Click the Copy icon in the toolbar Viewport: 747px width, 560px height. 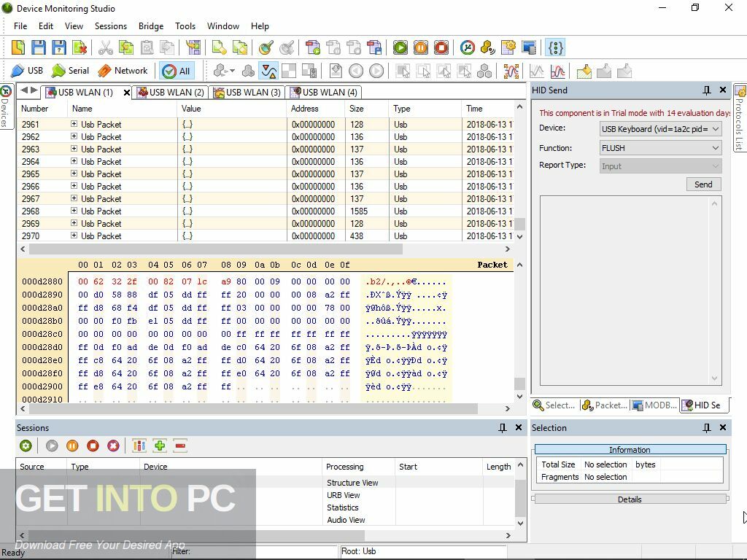[126, 47]
